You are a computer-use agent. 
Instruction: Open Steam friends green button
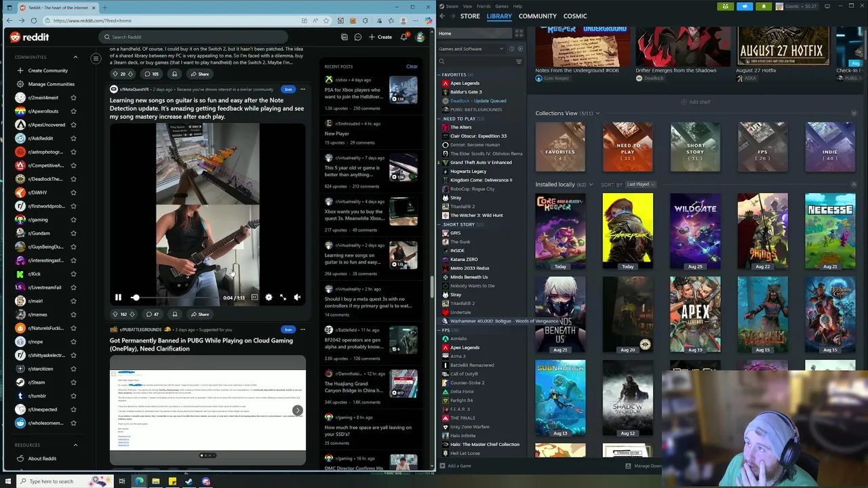pyautogui.click(x=726, y=6)
